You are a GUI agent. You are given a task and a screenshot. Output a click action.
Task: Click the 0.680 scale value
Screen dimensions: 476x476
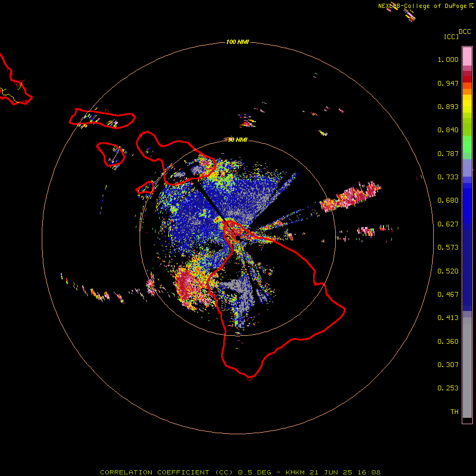[448, 200]
